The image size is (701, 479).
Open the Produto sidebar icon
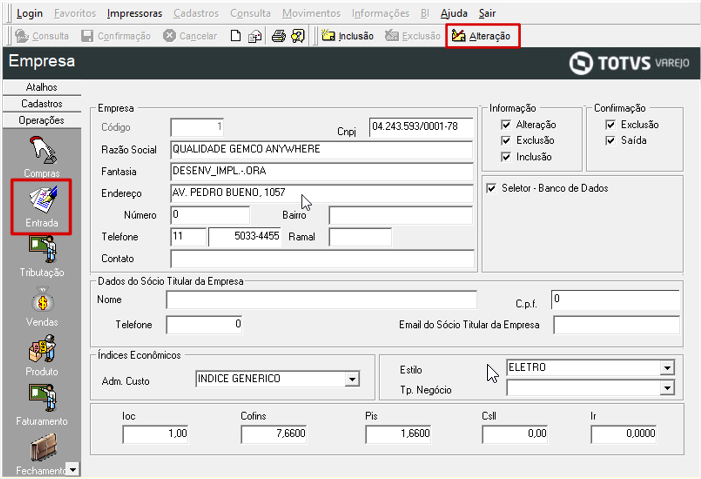pyautogui.click(x=42, y=349)
